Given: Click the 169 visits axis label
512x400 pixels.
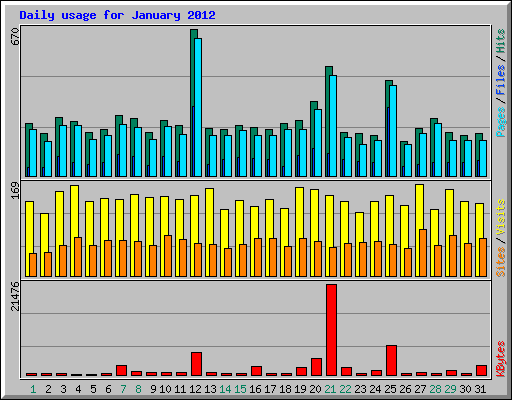Looking at the screenshot, I should [x=15, y=190].
